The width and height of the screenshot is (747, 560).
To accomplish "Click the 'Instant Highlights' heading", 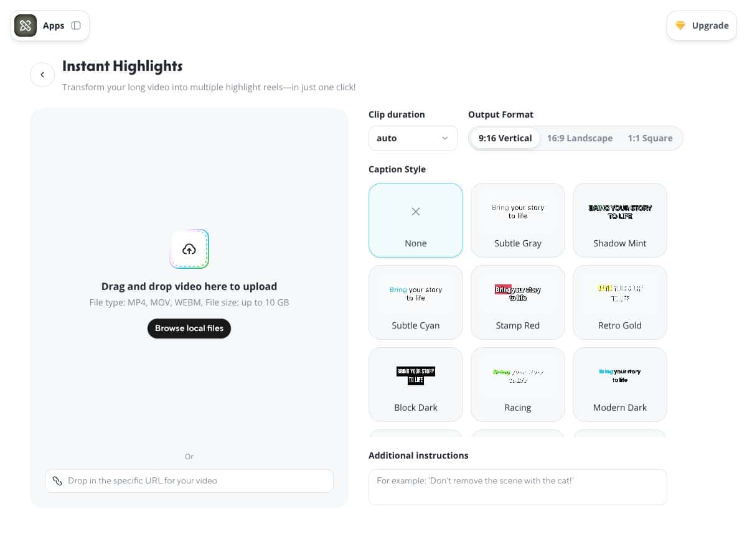I will (x=123, y=66).
